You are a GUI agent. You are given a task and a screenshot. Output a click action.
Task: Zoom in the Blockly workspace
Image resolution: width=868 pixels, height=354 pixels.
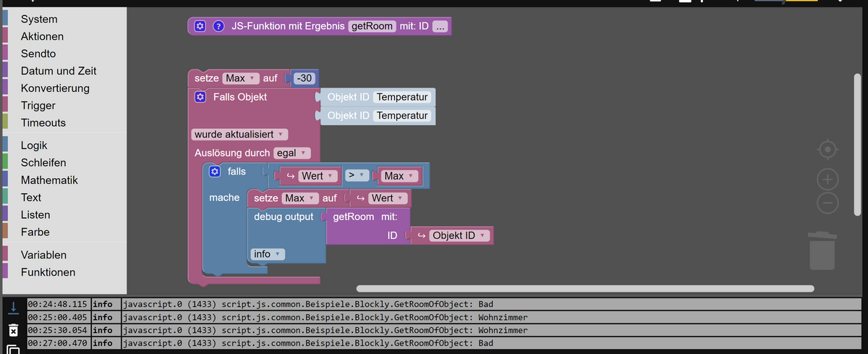827,178
